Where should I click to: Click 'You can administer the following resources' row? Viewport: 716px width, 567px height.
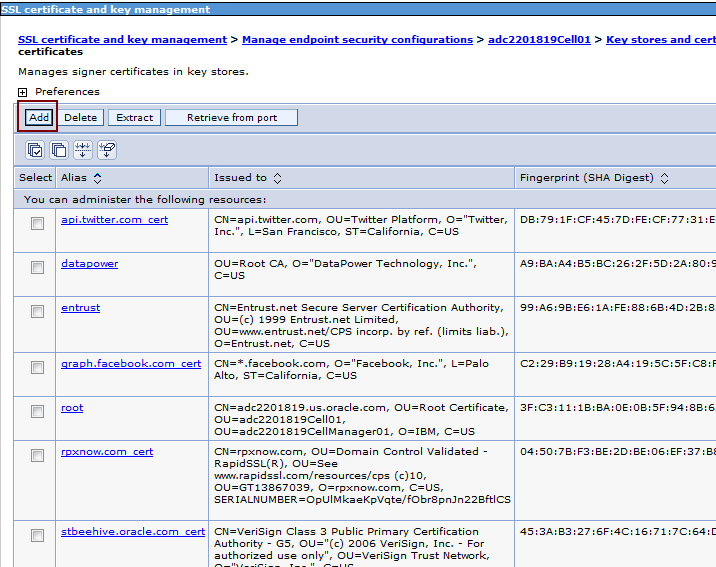tap(365, 200)
